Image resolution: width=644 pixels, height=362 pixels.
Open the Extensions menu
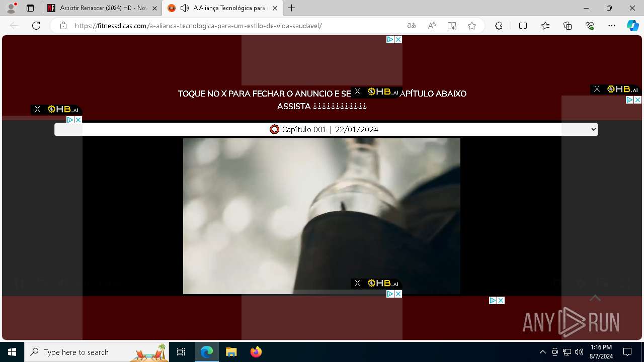point(499,26)
